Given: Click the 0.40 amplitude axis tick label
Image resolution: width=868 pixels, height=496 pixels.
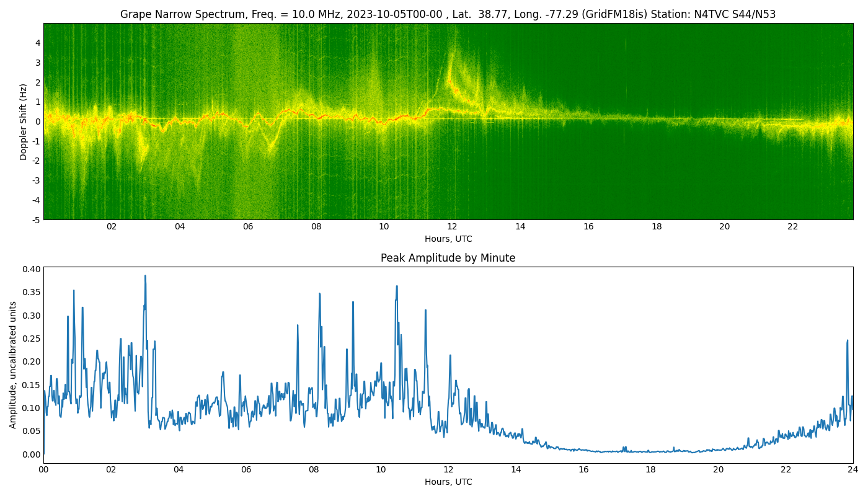Looking at the screenshot, I should 32,269.
